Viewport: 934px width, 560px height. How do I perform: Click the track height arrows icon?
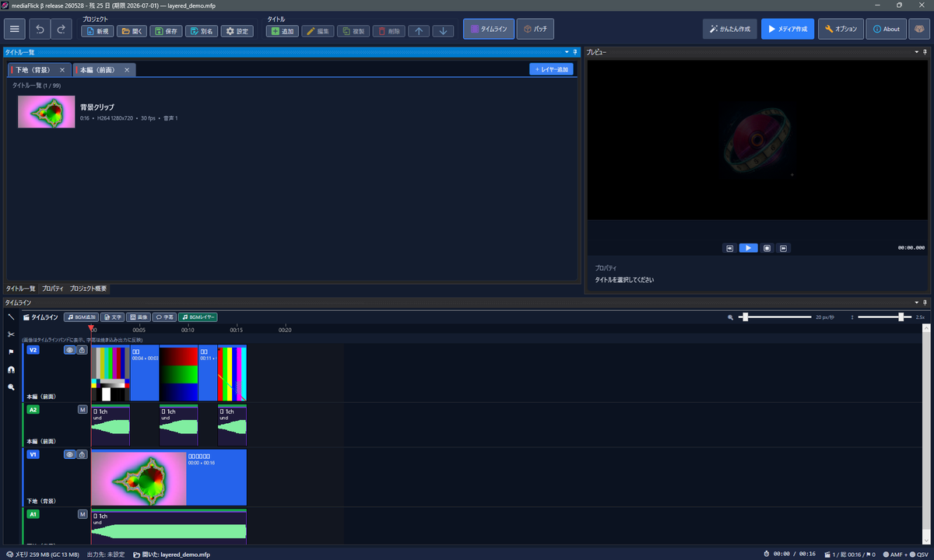(853, 317)
